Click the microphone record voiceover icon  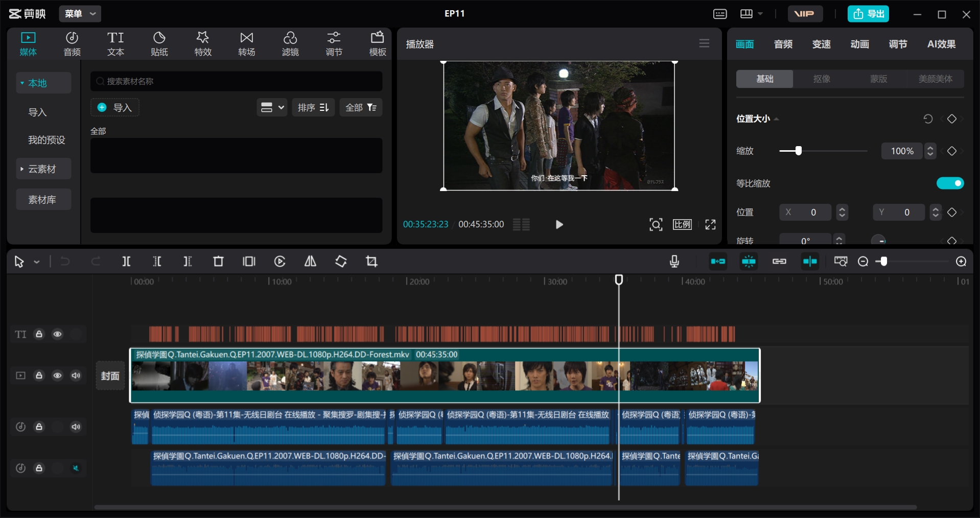click(674, 262)
